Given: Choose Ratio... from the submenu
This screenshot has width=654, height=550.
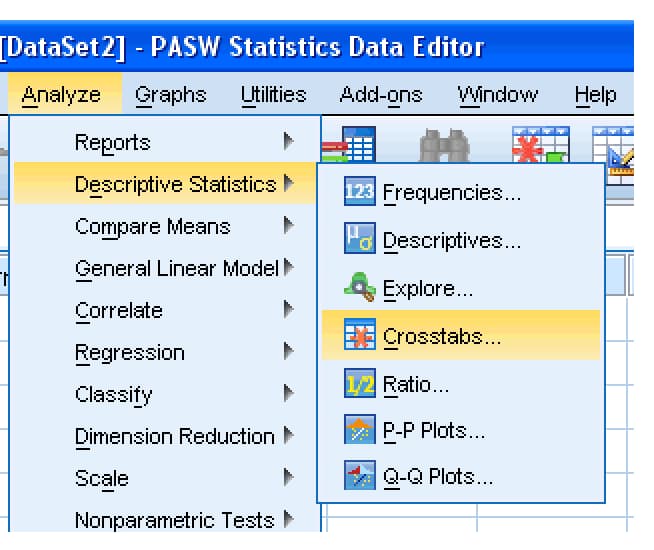Looking at the screenshot, I should pos(461,383).
